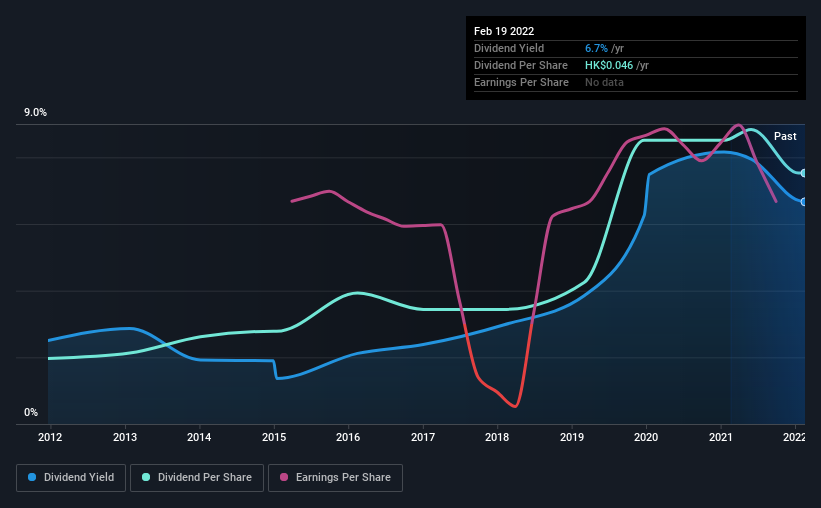
Task: Click the Feb 19 2022 tooltip date
Action: point(504,31)
